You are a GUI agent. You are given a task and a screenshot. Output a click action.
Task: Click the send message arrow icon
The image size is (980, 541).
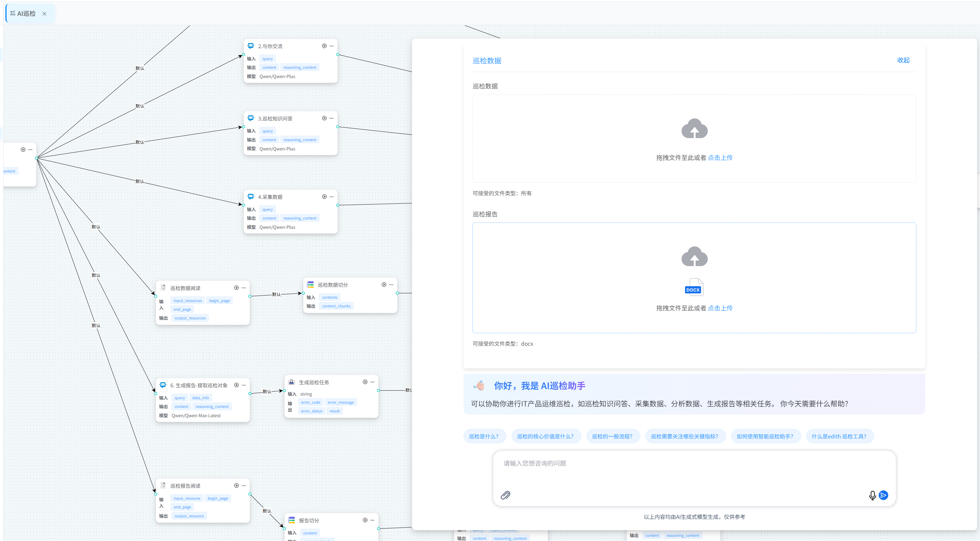pos(883,495)
